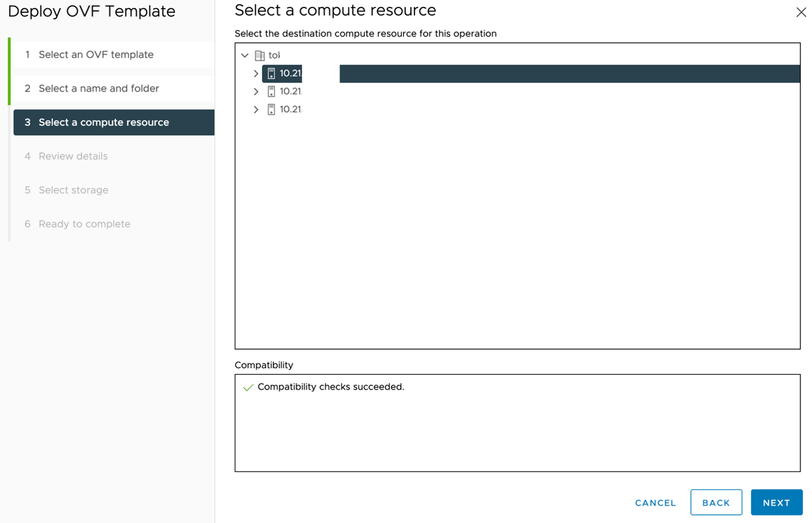Cancel the OVF deployment
Screen dimensions: 812x523
(654, 503)
